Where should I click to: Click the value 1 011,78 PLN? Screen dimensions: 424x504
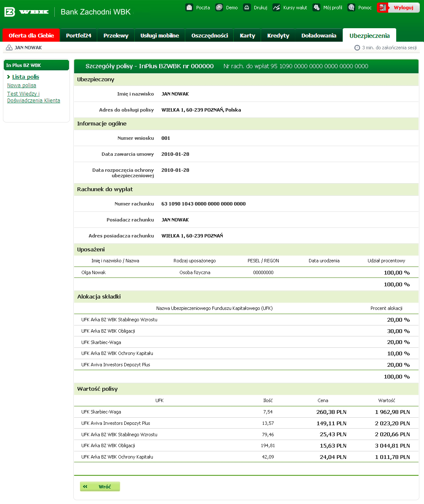392,457
